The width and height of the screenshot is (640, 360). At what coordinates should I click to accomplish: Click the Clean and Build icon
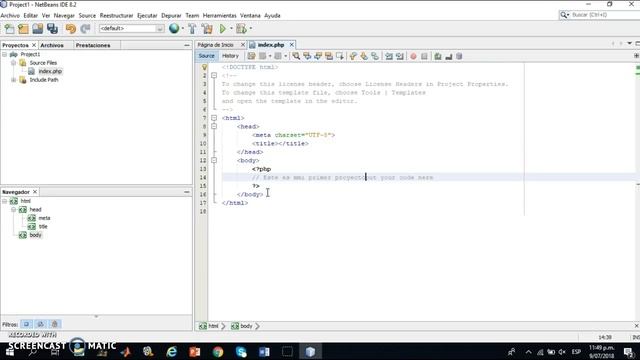coord(207,29)
